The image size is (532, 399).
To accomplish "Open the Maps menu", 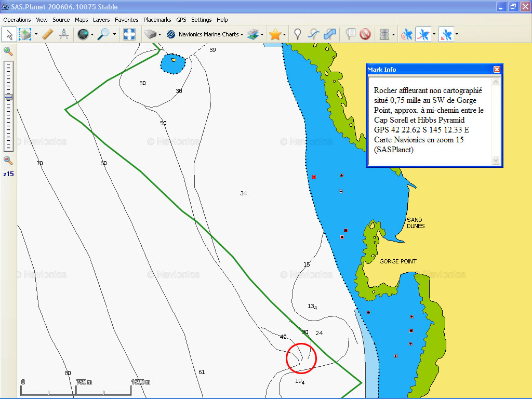I will 82,20.
